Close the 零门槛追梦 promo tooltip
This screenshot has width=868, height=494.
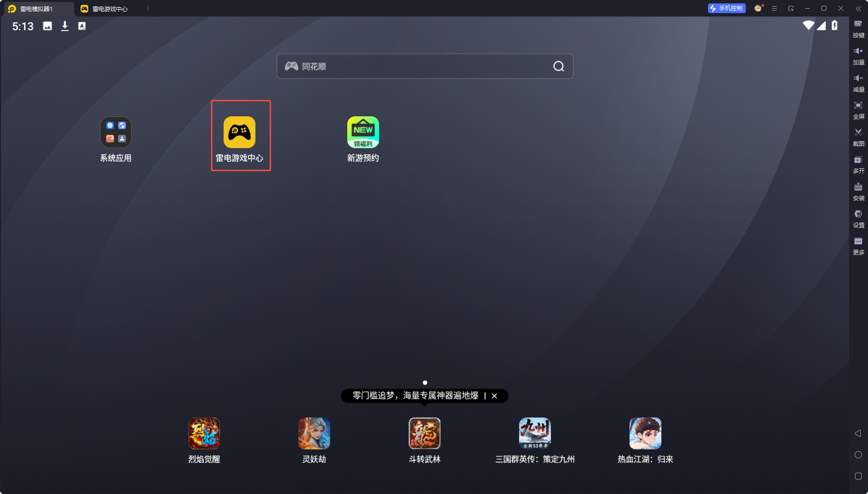coord(495,396)
